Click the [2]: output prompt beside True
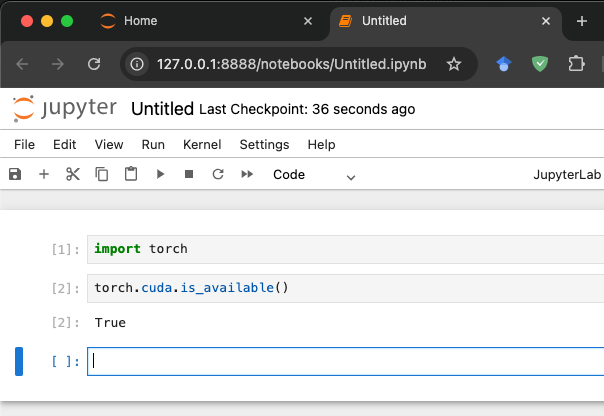604x416 pixels. [65, 322]
